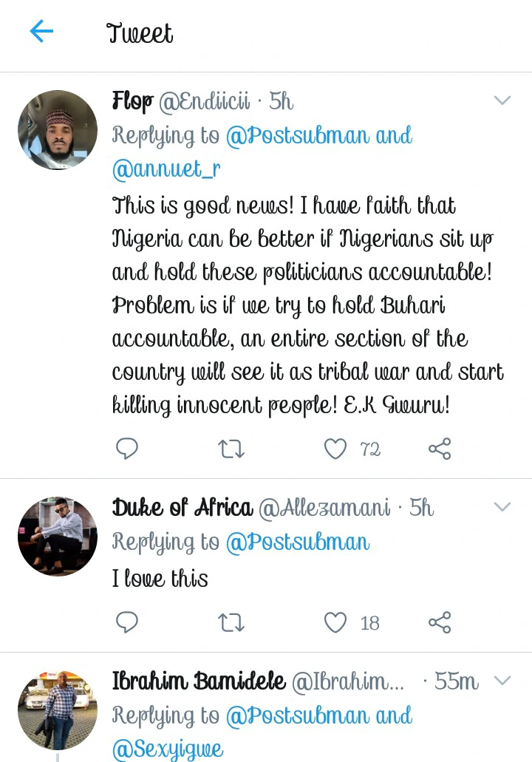Viewport: 532px width, 762px height.
Task: Retweet Flop's tweet
Action: pyautogui.click(x=231, y=448)
